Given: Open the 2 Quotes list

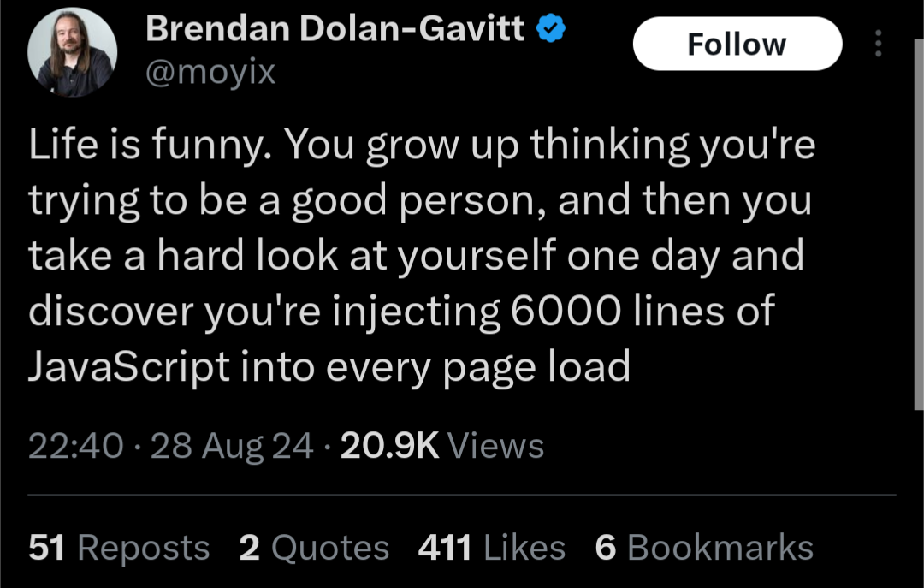Looking at the screenshot, I should 314,548.
